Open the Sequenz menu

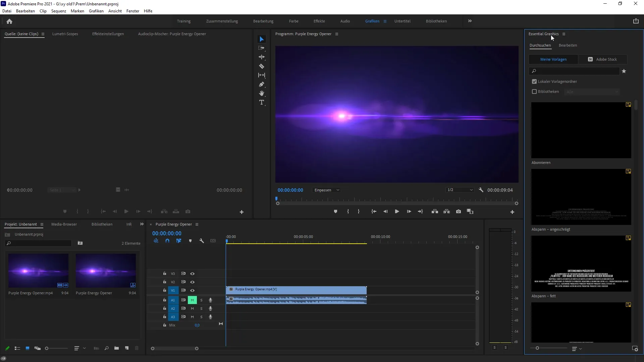tap(59, 11)
